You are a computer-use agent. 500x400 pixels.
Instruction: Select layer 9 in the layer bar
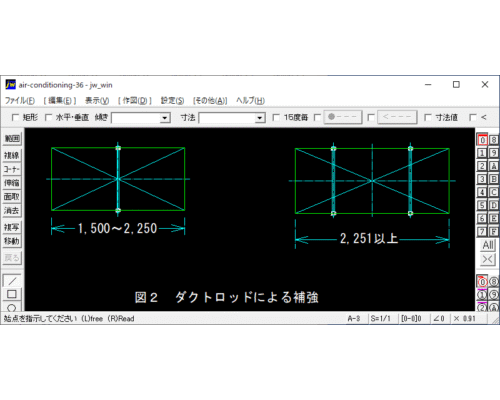(494, 153)
